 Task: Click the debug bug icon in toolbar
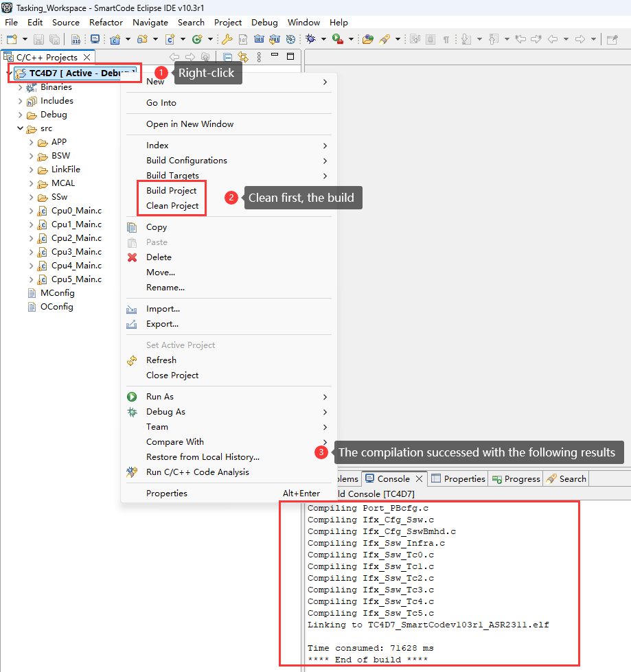point(311,39)
